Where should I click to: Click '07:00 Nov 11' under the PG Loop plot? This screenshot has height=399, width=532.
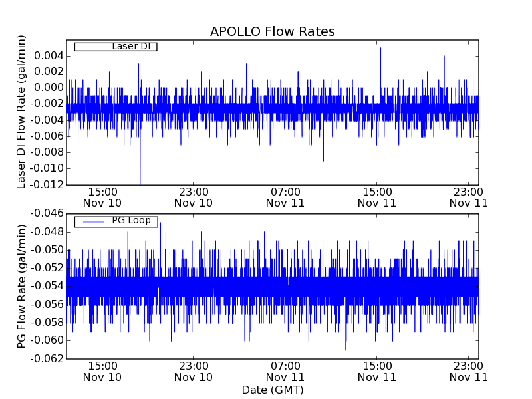coord(285,372)
